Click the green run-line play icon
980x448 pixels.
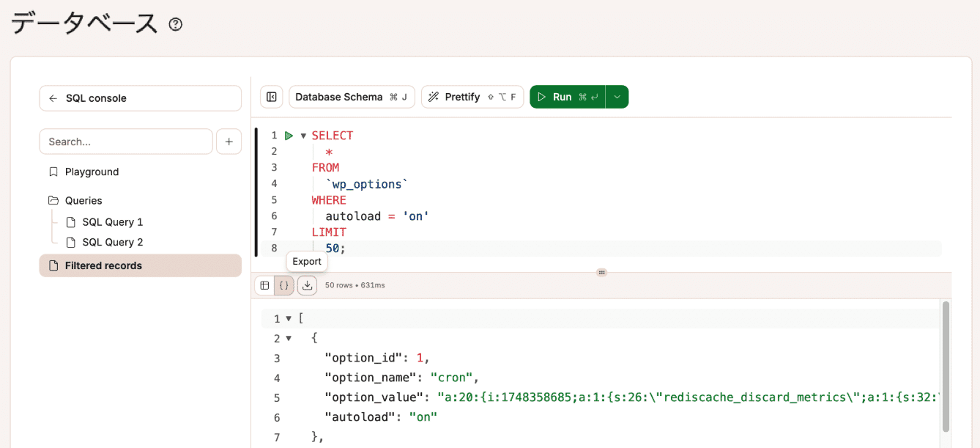[289, 136]
